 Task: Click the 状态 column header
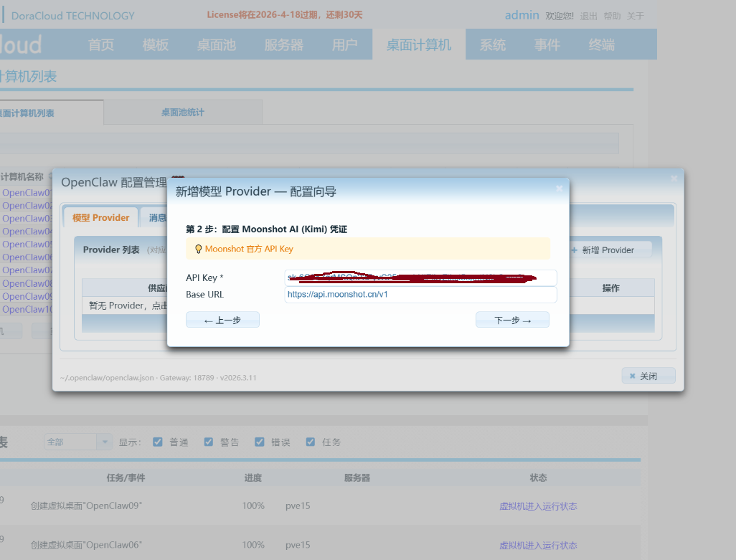pyautogui.click(x=538, y=478)
